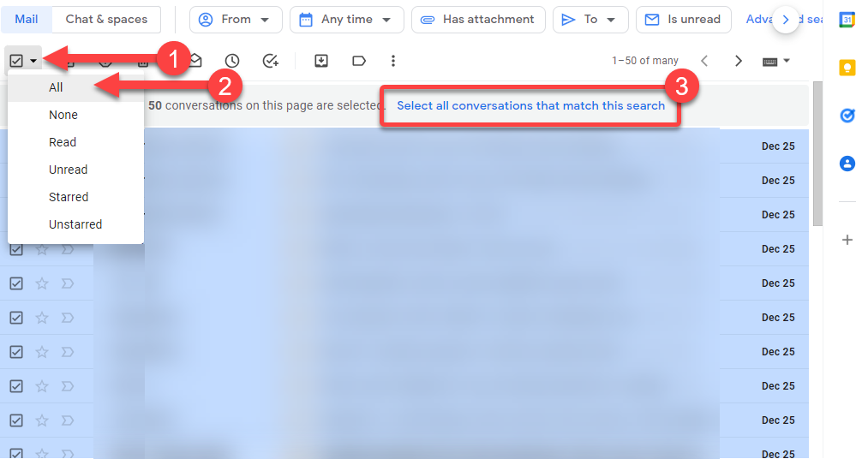Switch to the Chat & spaces tab
The width and height of the screenshot is (868, 459).
[107, 20]
